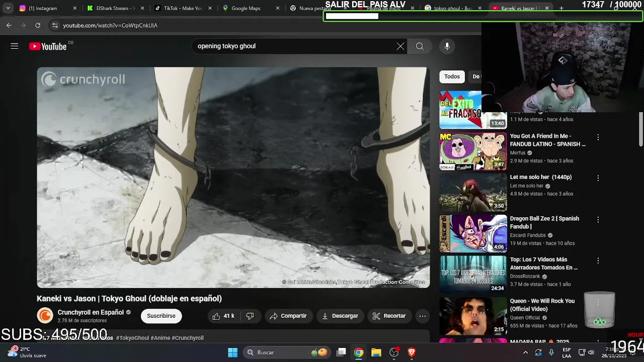
Task: Close the Google Maps tab
Action: pos(277,8)
